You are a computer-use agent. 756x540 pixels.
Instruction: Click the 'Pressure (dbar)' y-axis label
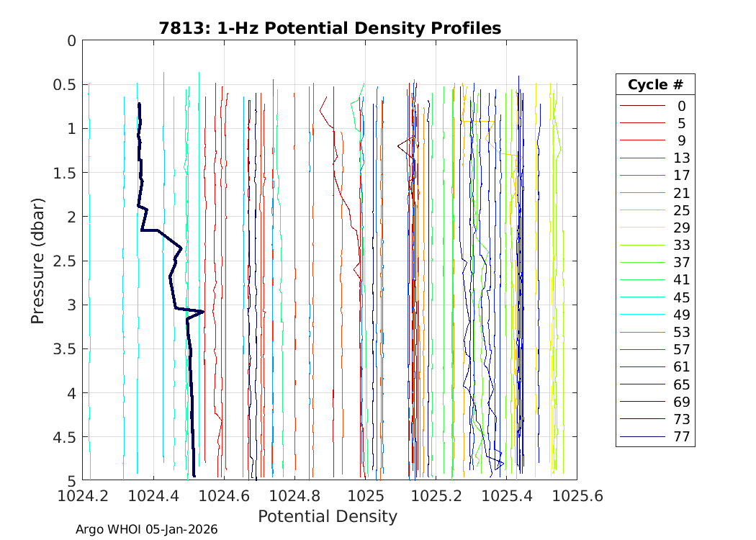[38, 260]
